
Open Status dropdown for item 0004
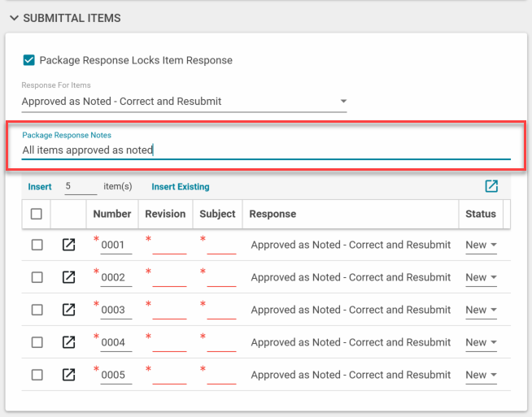point(481,342)
